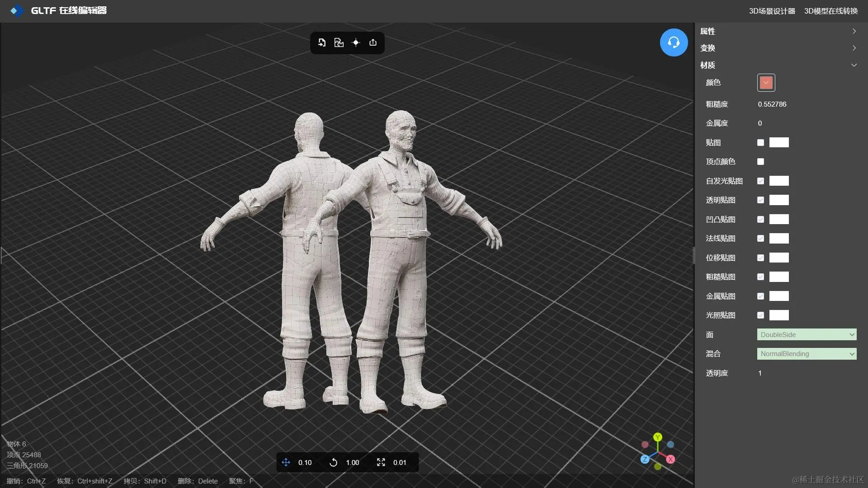Open the 3D模型在线转换 link

(x=830, y=11)
